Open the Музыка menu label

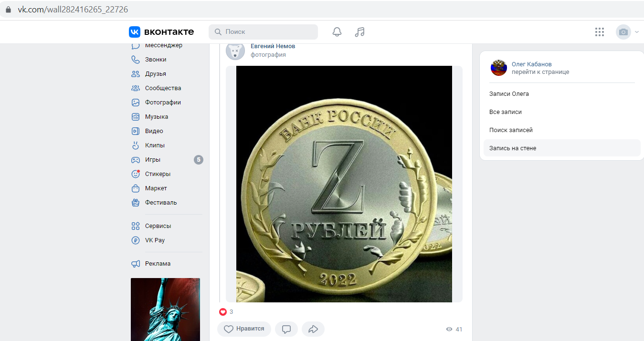click(157, 117)
